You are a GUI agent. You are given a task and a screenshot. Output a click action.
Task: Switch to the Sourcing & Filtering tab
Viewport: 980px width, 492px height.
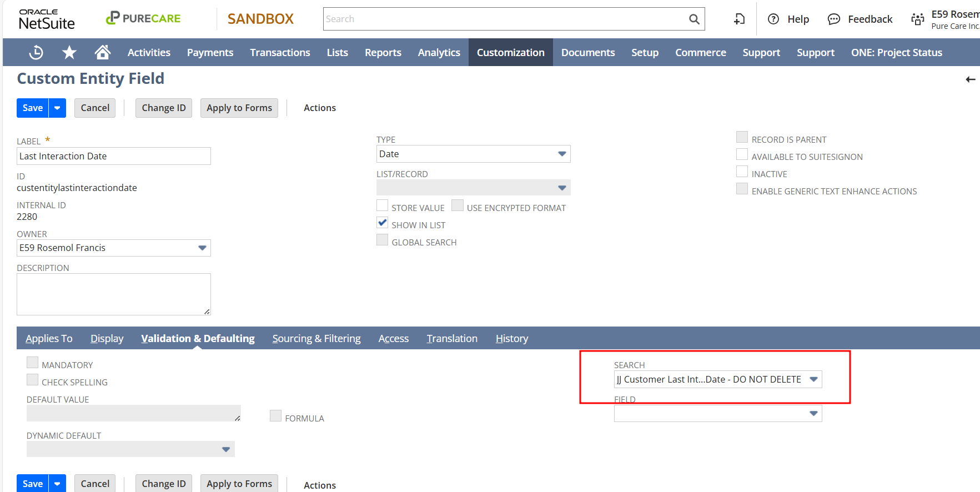[316, 338]
